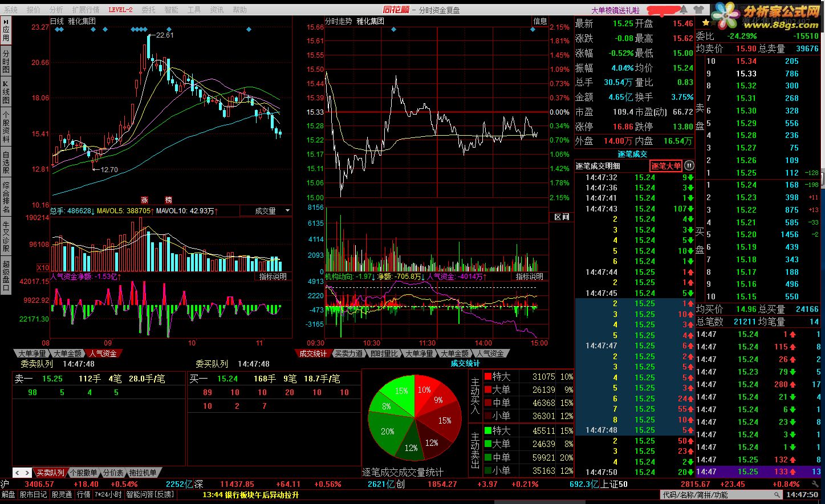Screen dimensions: 825x504
Task: Open 综合排名 in the left sidebar
Action: point(6,197)
